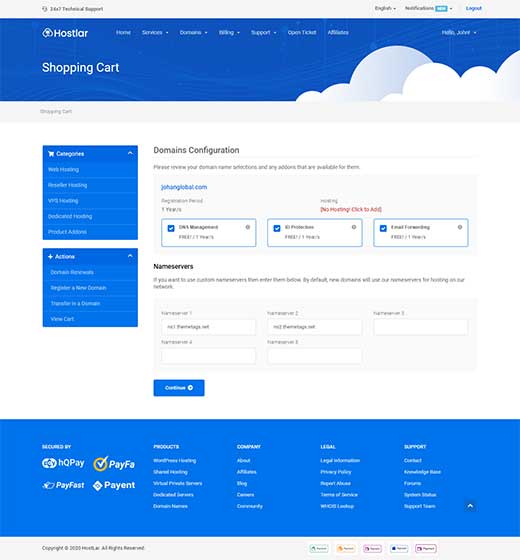
Task: Expand the Billing menu
Action: point(229,32)
